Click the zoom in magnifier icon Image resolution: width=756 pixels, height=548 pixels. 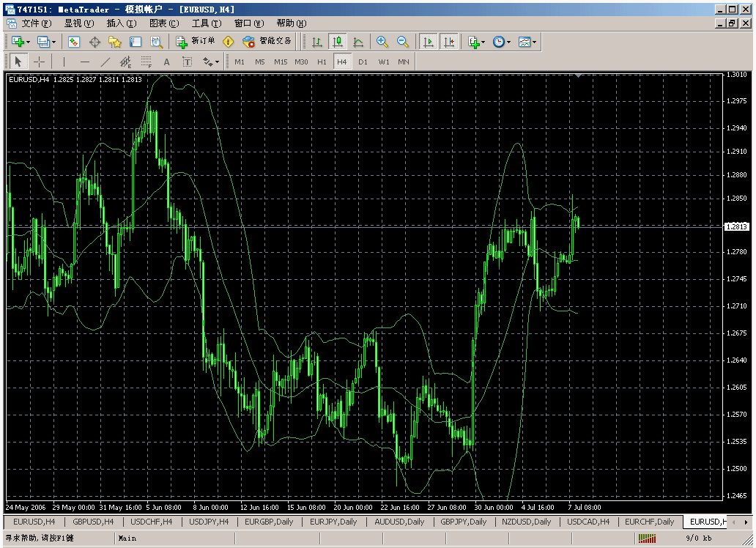coord(382,42)
